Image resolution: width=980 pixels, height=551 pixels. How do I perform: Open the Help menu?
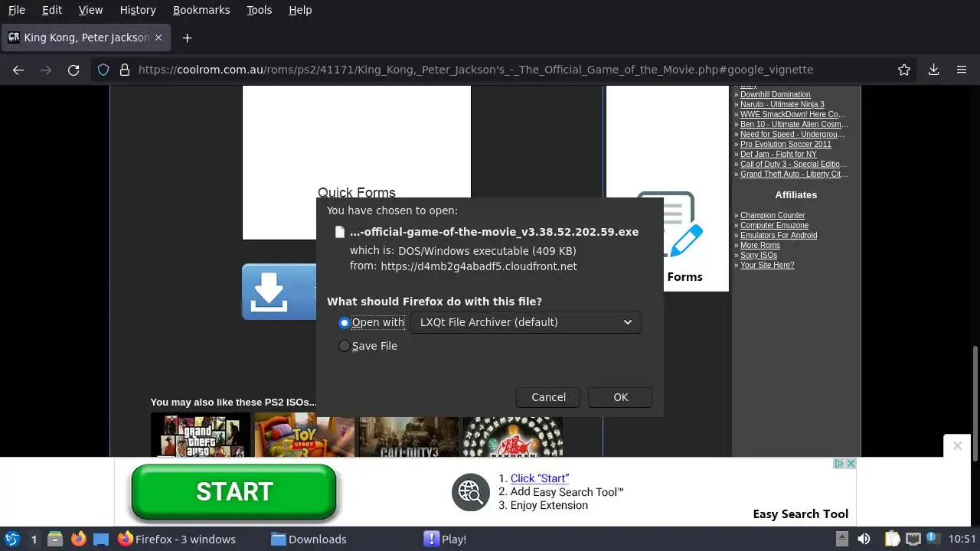(x=300, y=10)
